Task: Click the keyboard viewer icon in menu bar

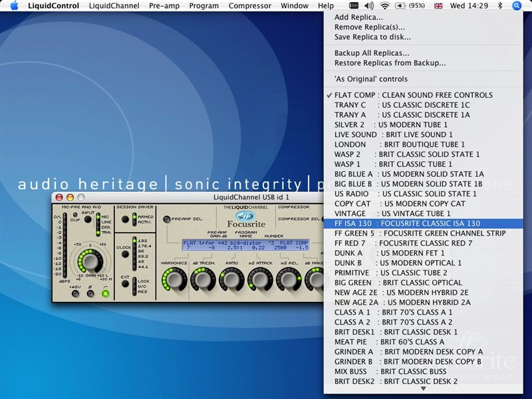Action: tap(354, 5)
